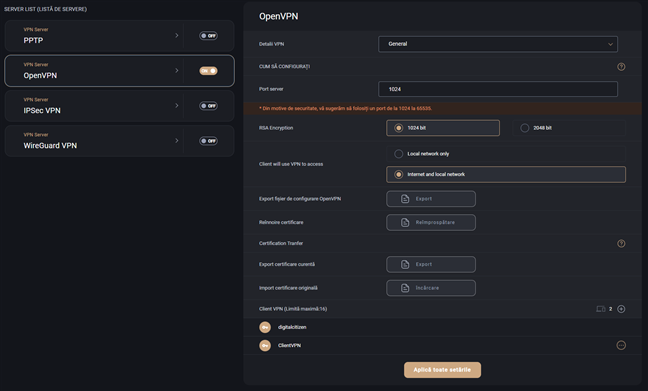Click file icon in current certificate Export button
Screen dimensions: 648x391
[405, 264]
